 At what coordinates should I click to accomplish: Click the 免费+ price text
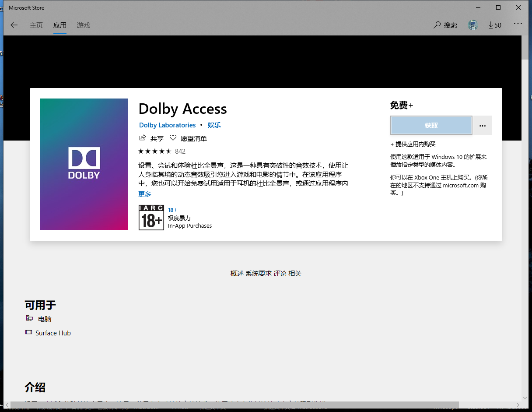coord(402,105)
